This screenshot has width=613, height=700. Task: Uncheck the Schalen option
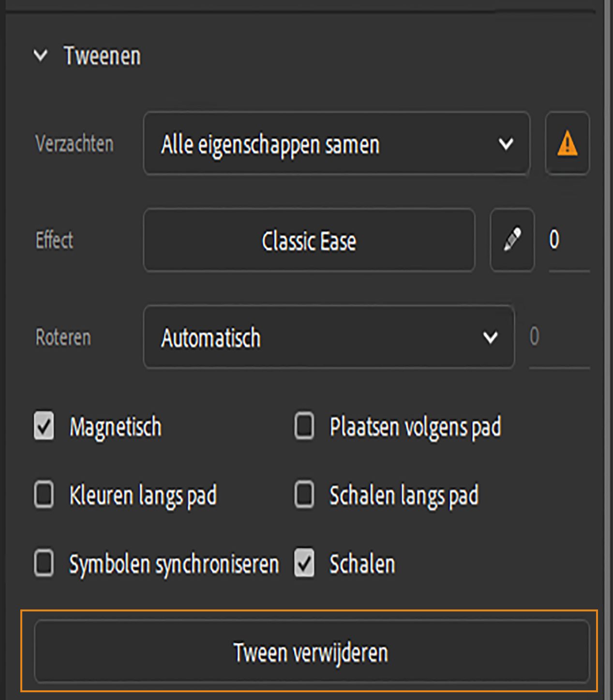coord(304,563)
